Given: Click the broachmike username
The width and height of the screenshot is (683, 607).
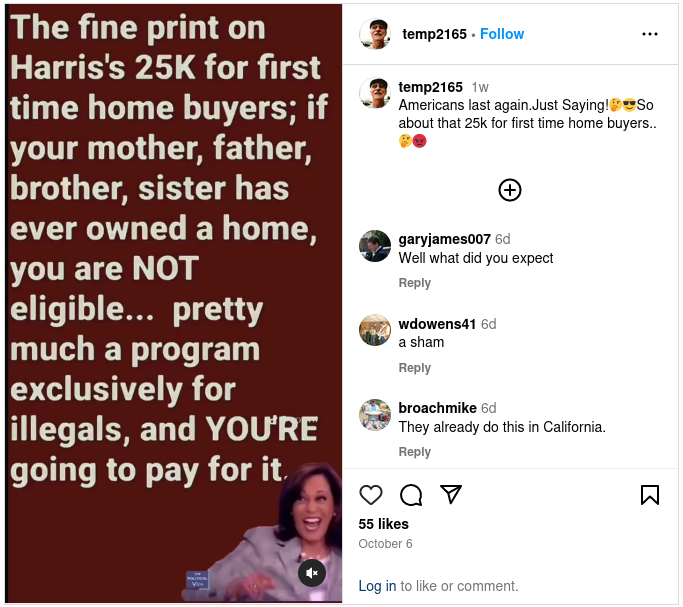Looking at the screenshot, I should point(437,408).
